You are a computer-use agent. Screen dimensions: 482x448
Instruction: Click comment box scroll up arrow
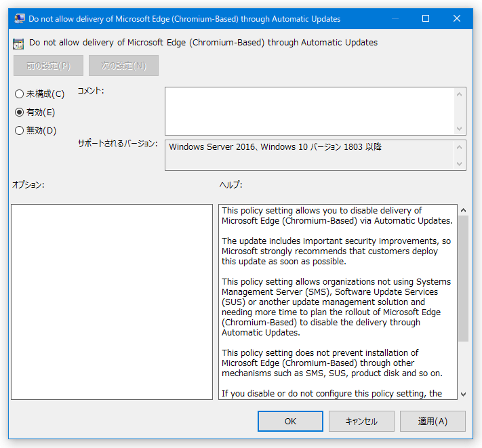[459, 94]
